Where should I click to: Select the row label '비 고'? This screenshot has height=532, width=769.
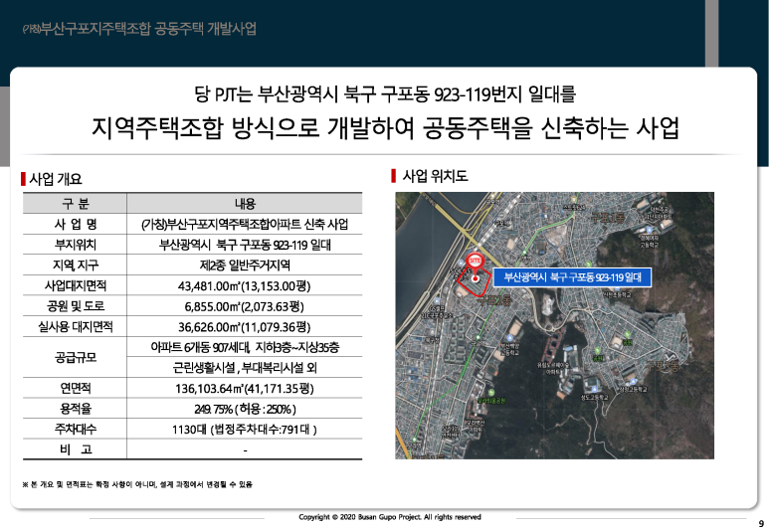pos(75,449)
